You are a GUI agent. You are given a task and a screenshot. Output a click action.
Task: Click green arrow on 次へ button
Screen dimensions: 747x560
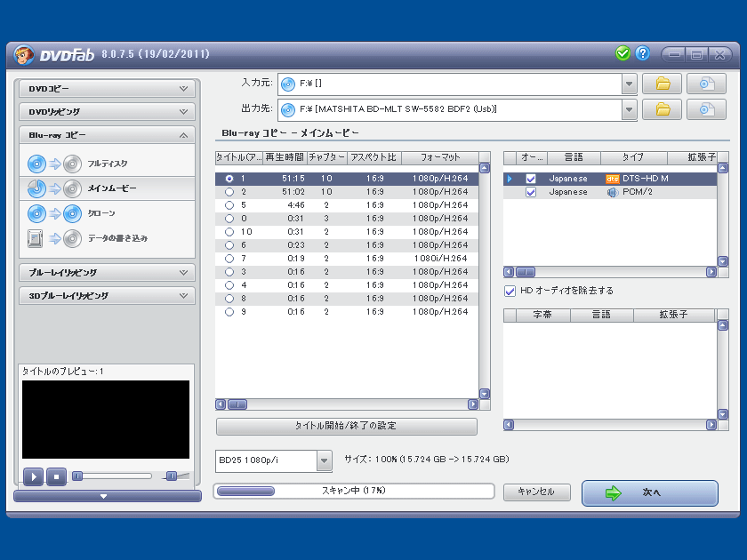click(x=613, y=492)
